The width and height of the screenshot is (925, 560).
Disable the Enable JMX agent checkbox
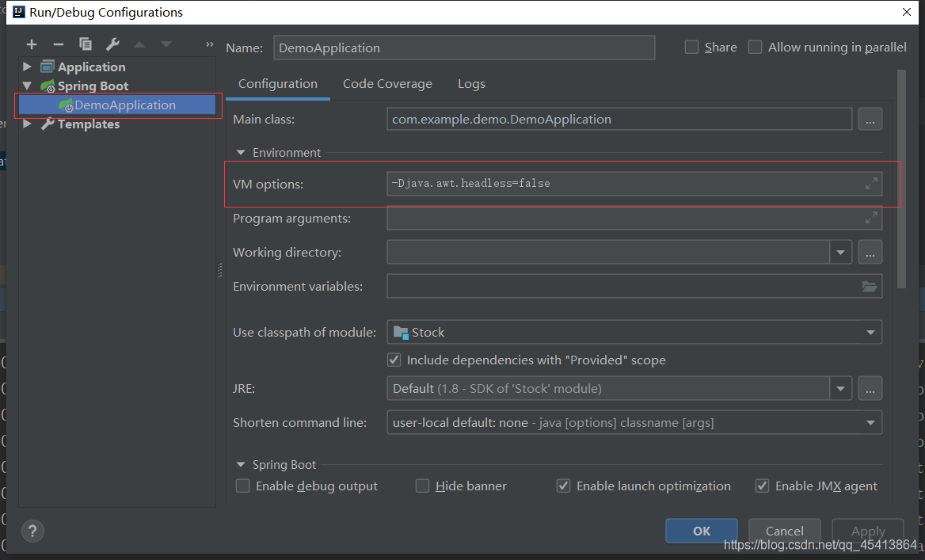(762, 486)
